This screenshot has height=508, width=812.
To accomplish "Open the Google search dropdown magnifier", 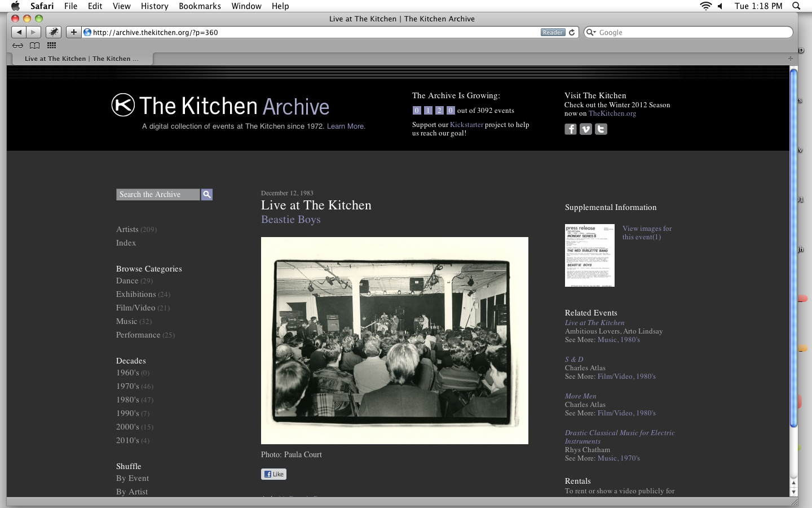I will [591, 32].
